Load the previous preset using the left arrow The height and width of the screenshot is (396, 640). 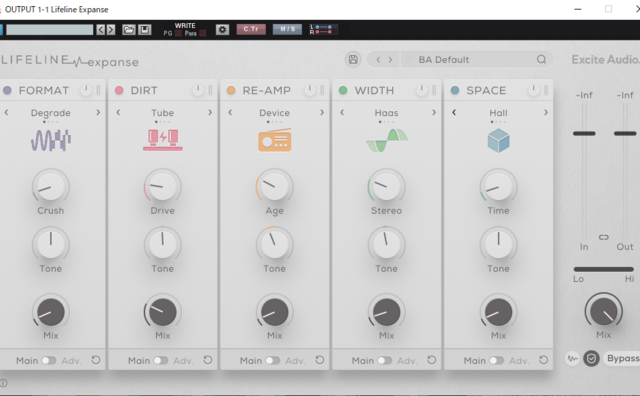378,60
